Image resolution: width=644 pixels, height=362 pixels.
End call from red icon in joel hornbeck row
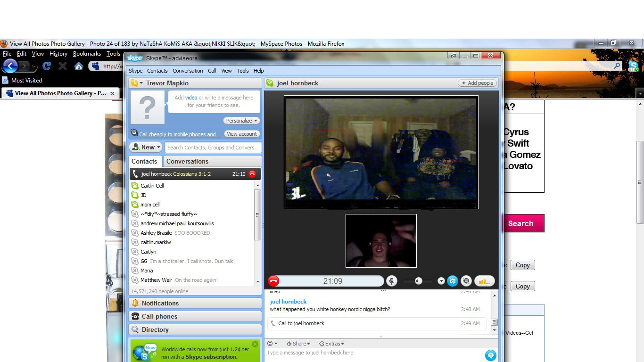pyautogui.click(x=252, y=174)
